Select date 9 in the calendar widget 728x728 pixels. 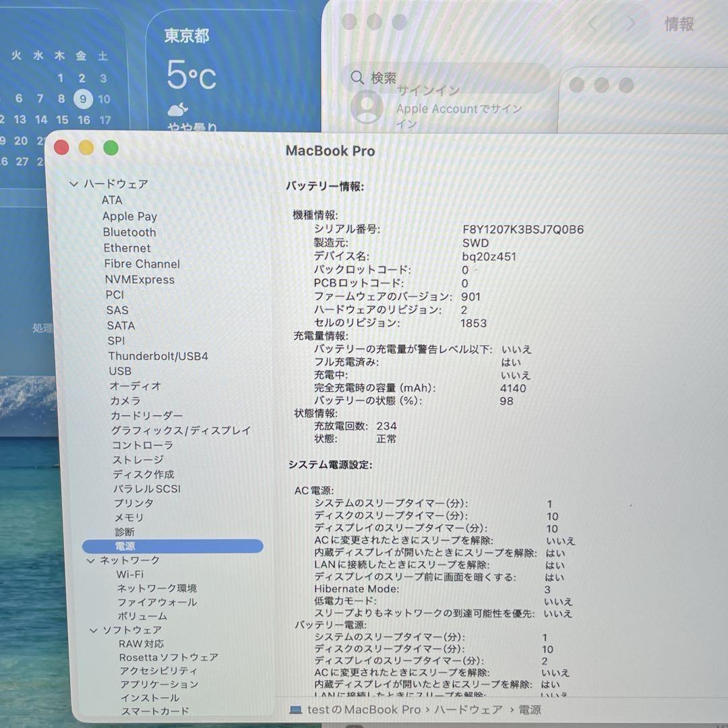[85, 98]
